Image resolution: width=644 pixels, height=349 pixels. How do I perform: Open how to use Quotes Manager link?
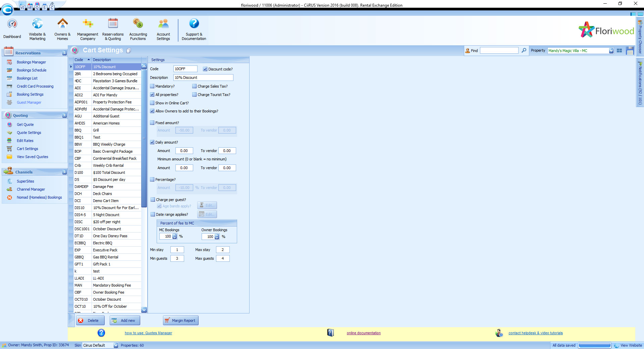pyautogui.click(x=148, y=333)
